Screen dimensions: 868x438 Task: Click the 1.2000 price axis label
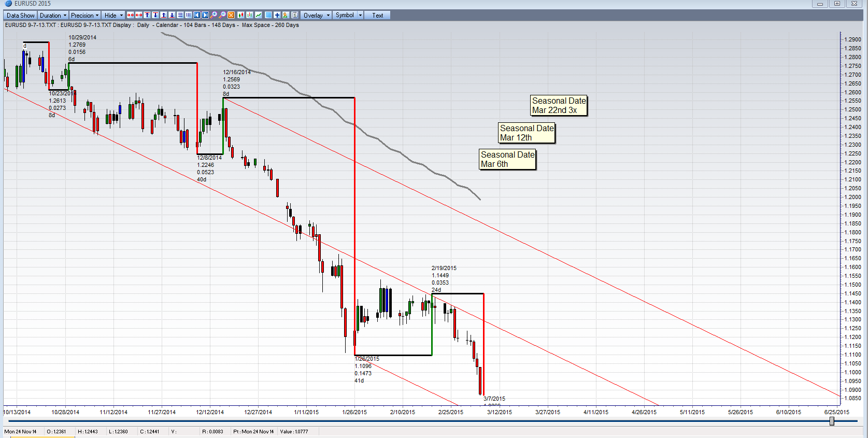tap(852, 197)
